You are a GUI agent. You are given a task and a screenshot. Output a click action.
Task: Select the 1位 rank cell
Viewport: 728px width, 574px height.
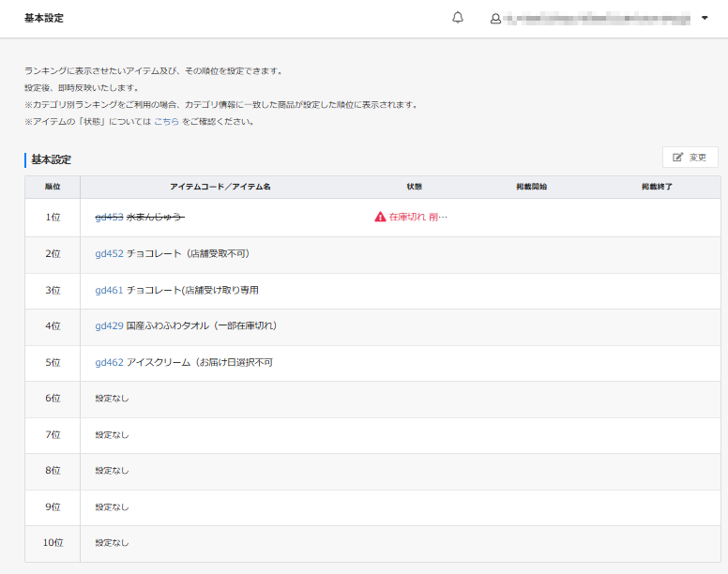(x=53, y=218)
